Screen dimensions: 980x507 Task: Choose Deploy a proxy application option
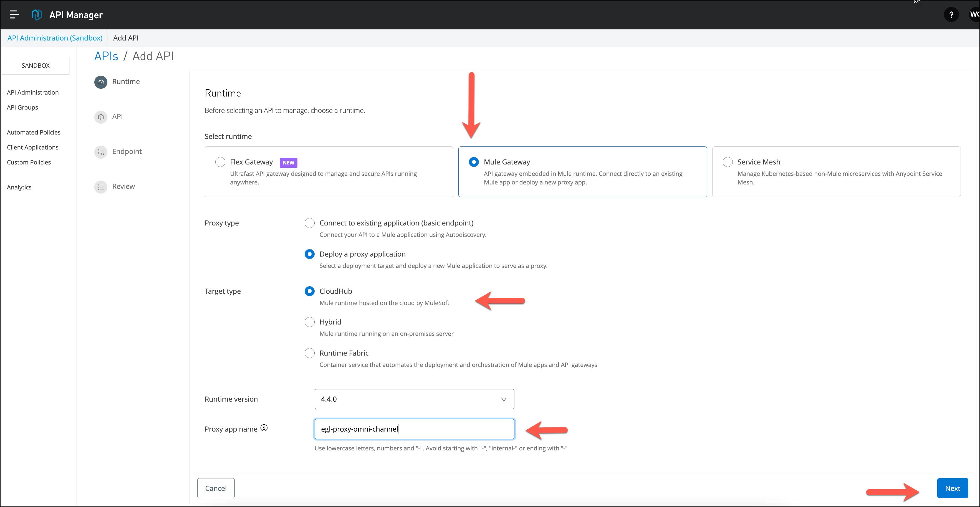point(310,254)
